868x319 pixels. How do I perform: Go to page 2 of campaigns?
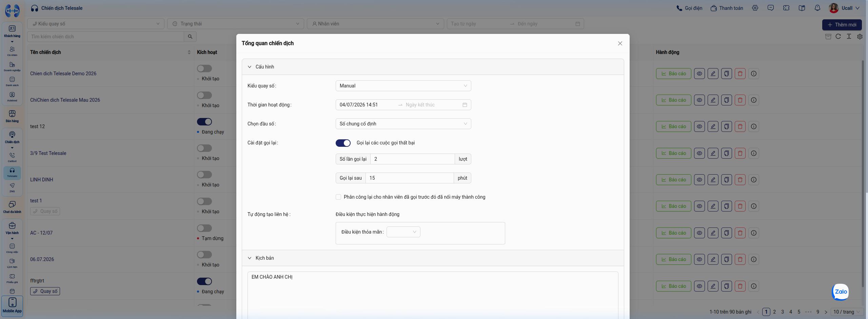(774, 312)
